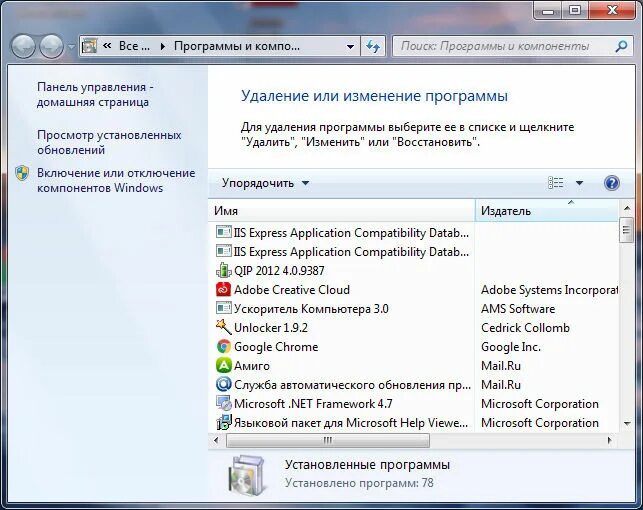Viewport: 643px width, 510px height.
Task: Open the 'Упорядочить' dropdown menu
Action: 265,183
